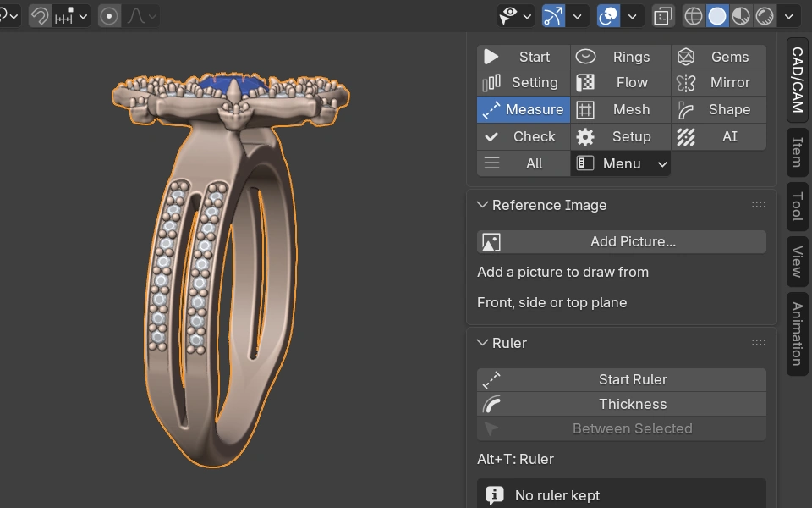Toggle X-ray mode

click(x=663, y=16)
